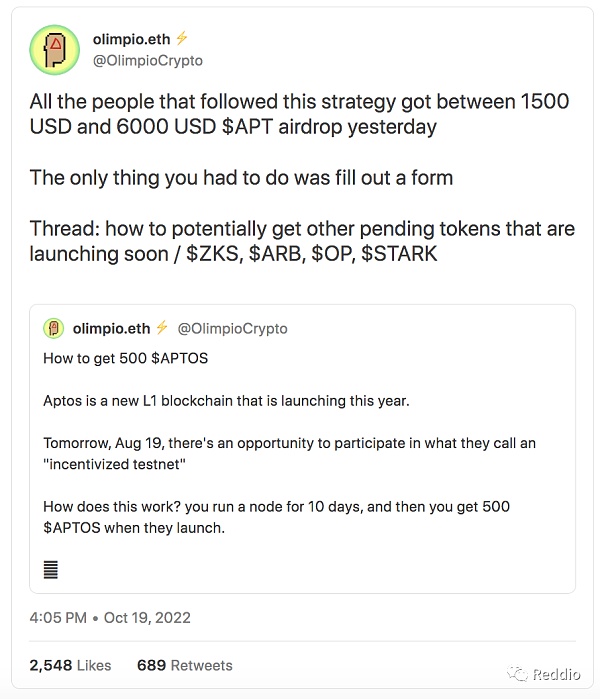Image resolution: width=600 pixels, height=699 pixels.
Task: Click olimpio.eth's large profile avatar
Action: tap(57, 50)
